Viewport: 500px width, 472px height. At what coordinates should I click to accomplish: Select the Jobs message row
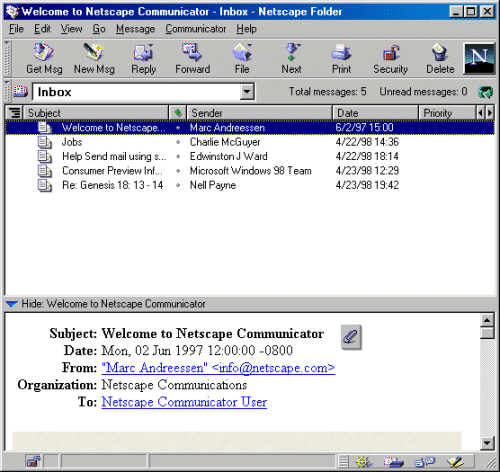pos(249,142)
